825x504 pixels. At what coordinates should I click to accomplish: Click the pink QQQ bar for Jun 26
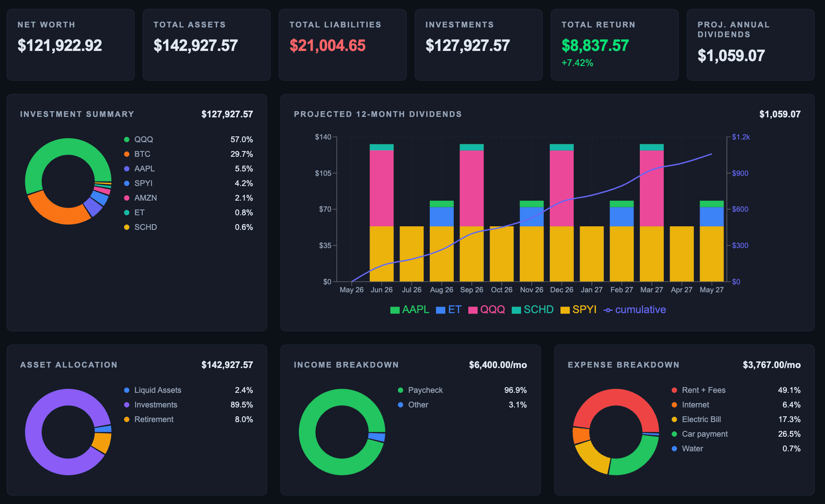381,188
